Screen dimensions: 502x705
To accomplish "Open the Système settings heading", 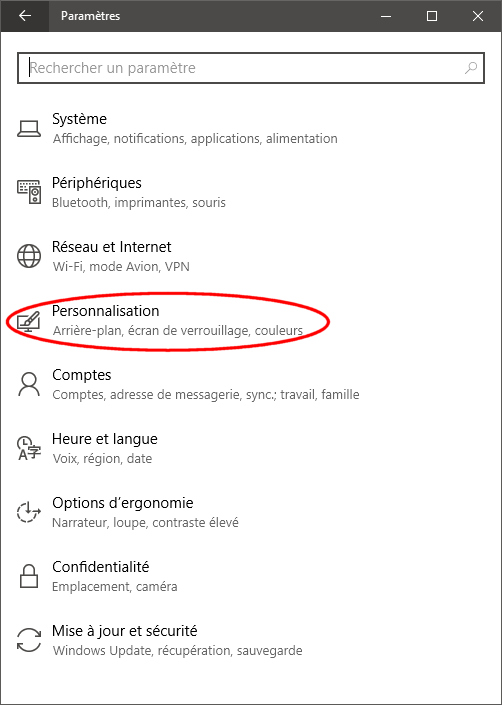I will click(80, 119).
